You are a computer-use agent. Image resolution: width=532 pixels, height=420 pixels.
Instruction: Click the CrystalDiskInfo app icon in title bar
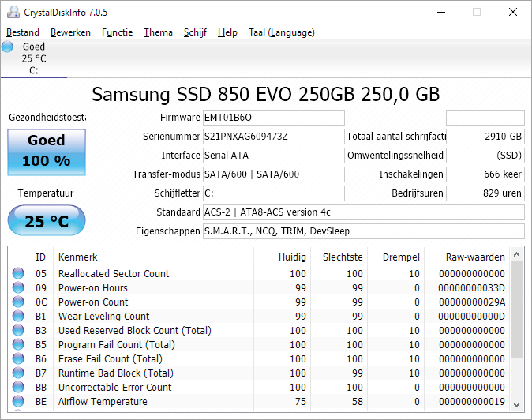pyautogui.click(x=13, y=12)
